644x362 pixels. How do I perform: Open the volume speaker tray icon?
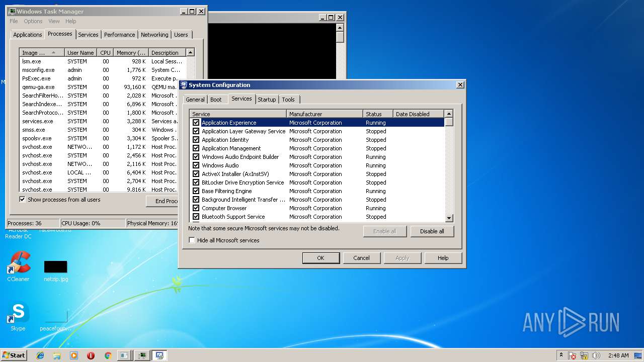click(x=596, y=355)
